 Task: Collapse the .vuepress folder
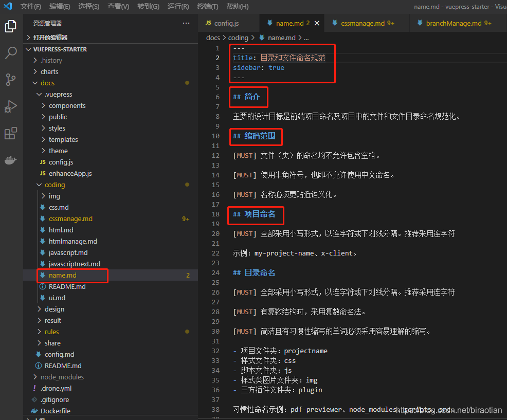[111, 94]
